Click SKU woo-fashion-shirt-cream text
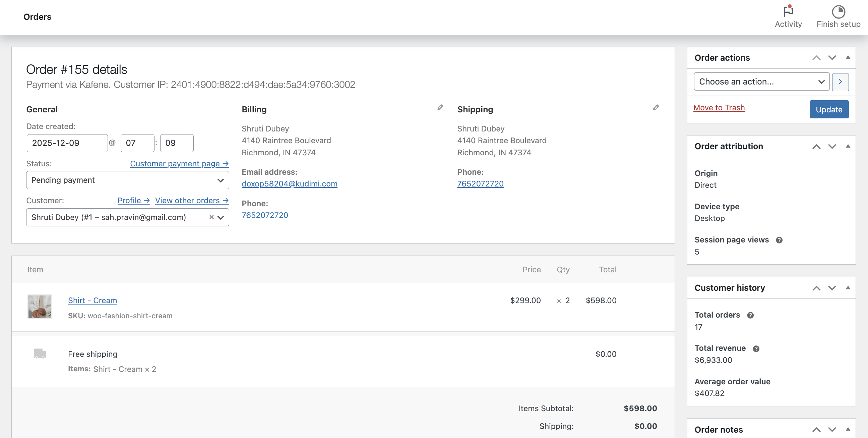 click(x=120, y=316)
